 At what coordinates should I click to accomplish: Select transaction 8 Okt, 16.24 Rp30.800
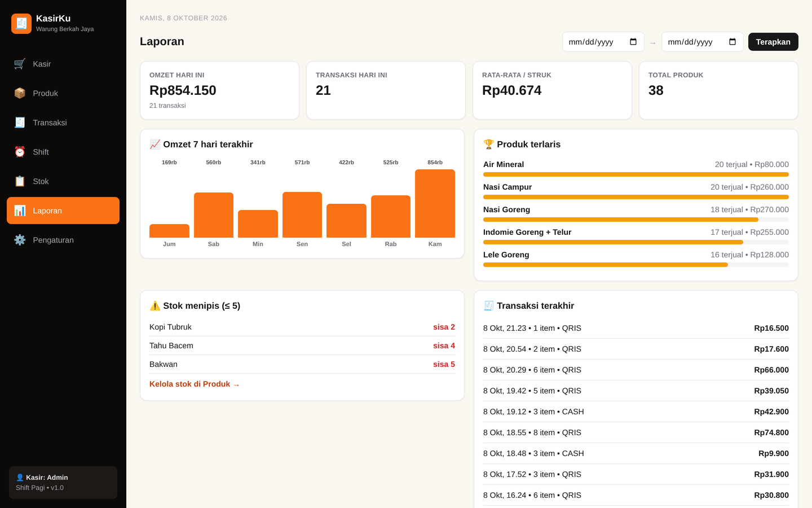[x=636, y=495]
